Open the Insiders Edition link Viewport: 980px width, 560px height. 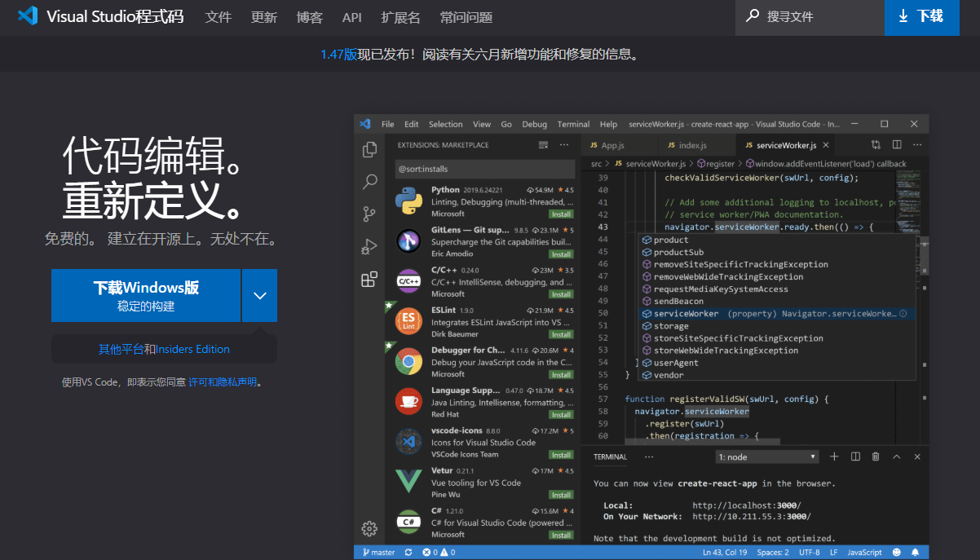(x=193, y=349)
